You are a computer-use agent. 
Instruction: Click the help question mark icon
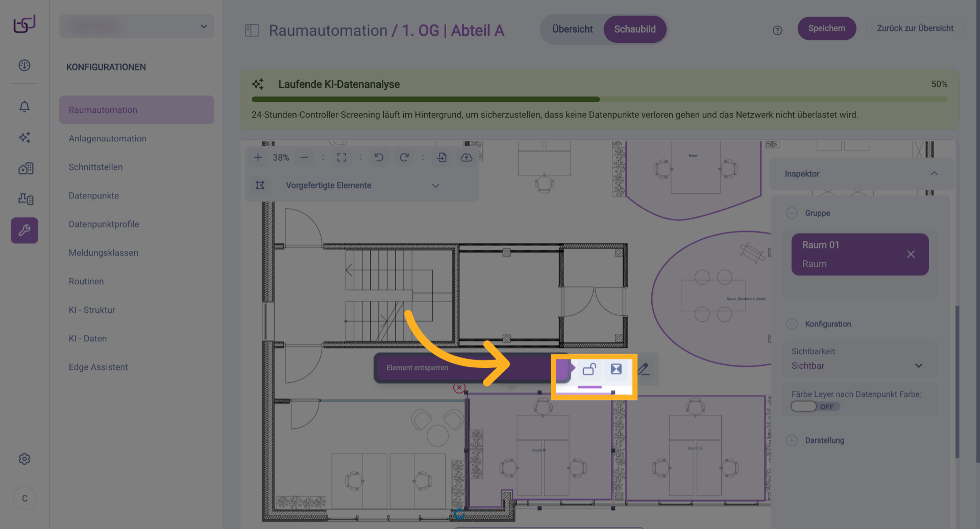[777, 31]
